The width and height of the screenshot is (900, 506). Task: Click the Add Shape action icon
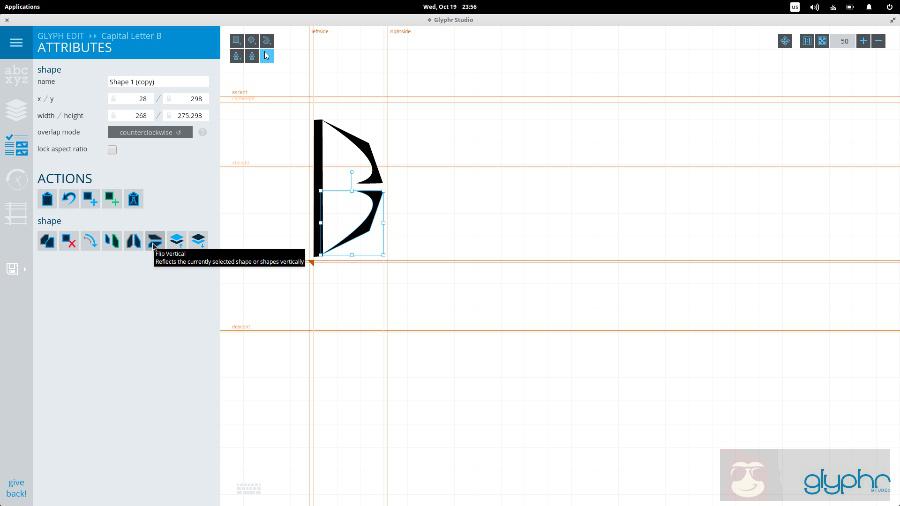tap(90, 199)
